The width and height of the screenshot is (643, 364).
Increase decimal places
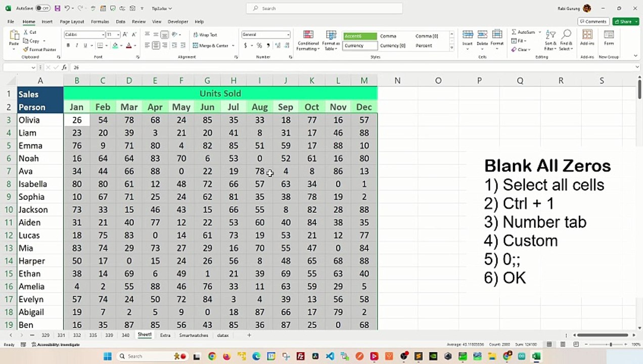(278, 45)
